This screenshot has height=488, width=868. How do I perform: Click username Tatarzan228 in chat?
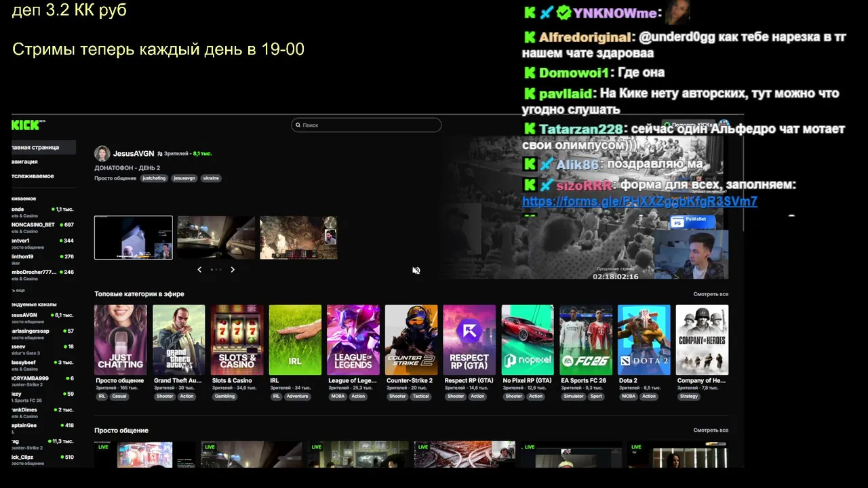coord(580,129)
